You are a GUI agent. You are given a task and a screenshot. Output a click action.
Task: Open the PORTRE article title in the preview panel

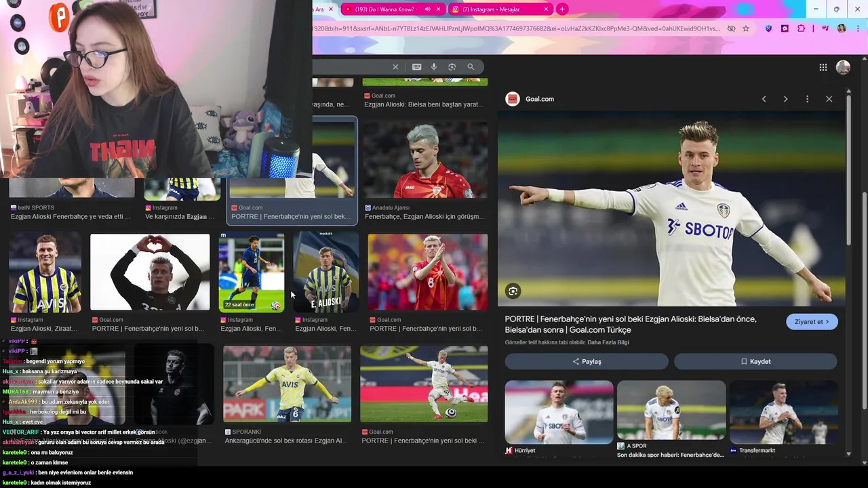[x=631, y=324]
